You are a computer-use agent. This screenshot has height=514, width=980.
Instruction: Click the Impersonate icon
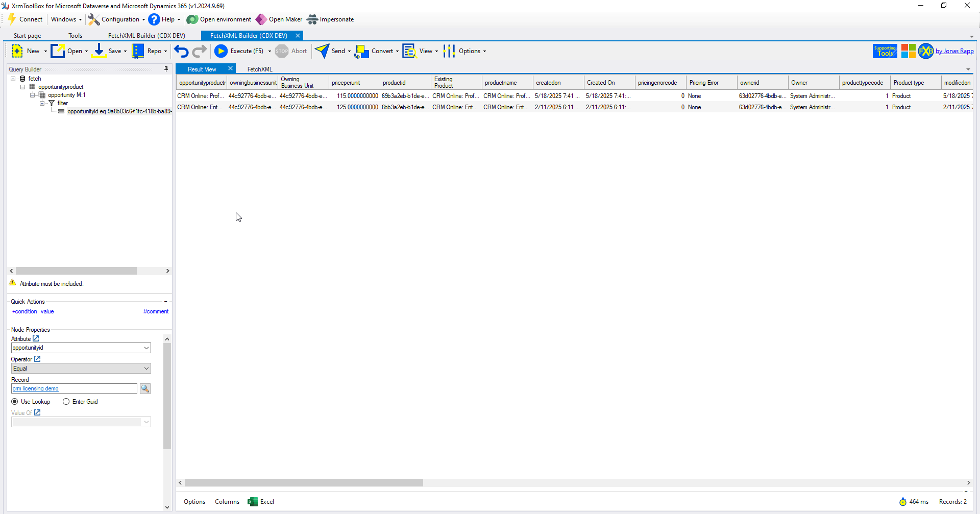tap(312, 19)
